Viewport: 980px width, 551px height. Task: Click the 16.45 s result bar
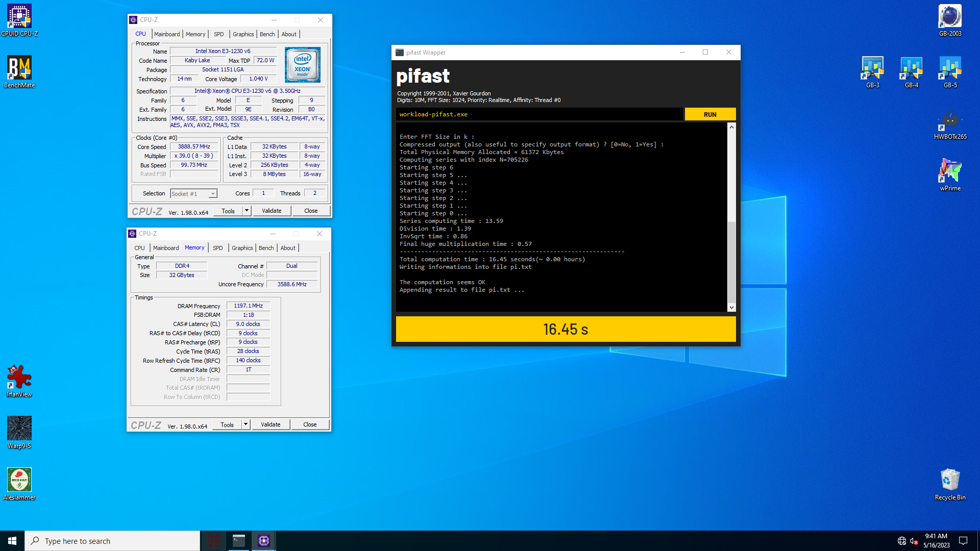click(x=566, y=329)
